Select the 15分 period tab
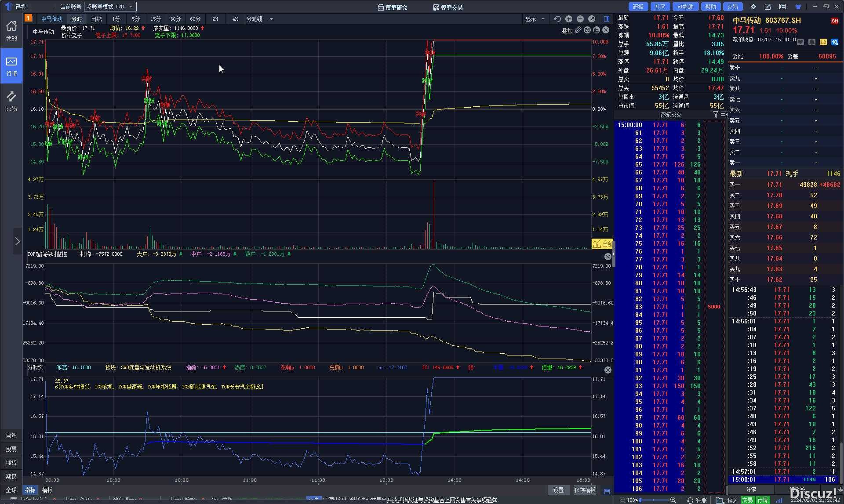 click(156, 19)
